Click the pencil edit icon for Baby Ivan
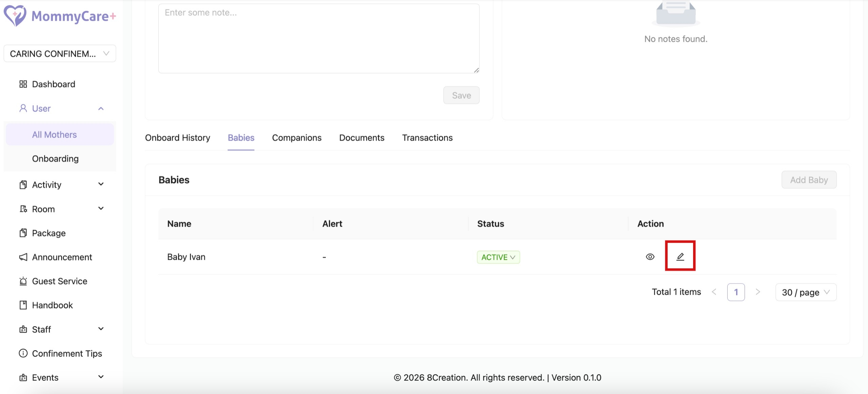Viewport: 868px width, 394px height. (x=680, y=257)
